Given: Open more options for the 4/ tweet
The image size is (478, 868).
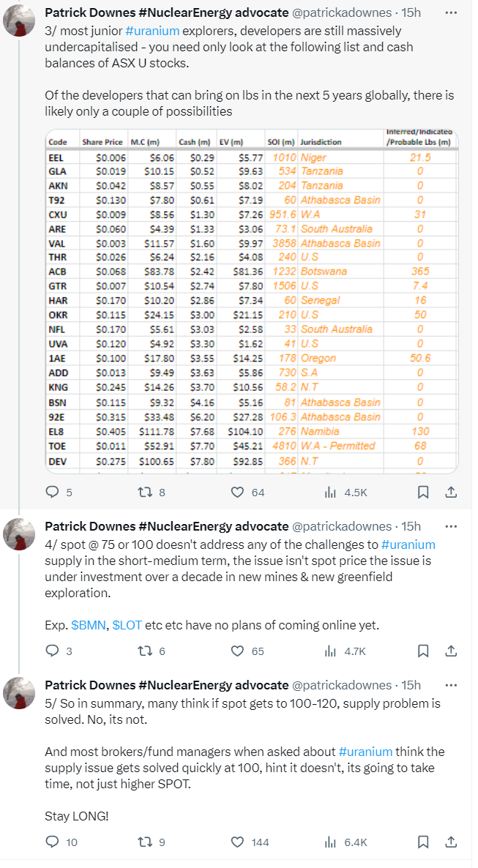Looking at the screenshot, I should [452, 525].
